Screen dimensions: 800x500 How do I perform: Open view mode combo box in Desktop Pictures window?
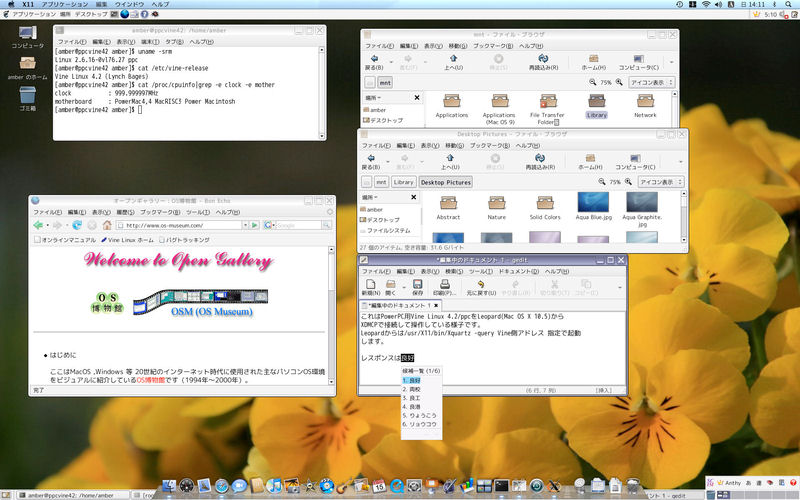point(661,182)
